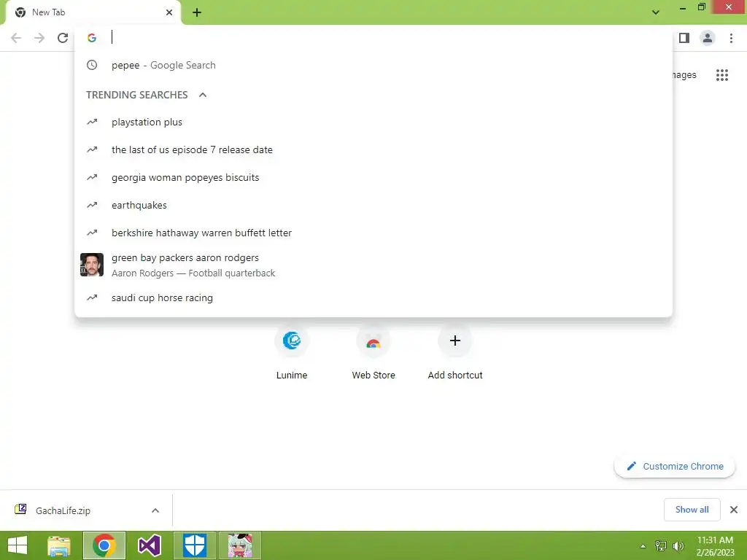Open Visual Studio from the taskbar
The image size is (747, 560).
click(x=150, y=545)
